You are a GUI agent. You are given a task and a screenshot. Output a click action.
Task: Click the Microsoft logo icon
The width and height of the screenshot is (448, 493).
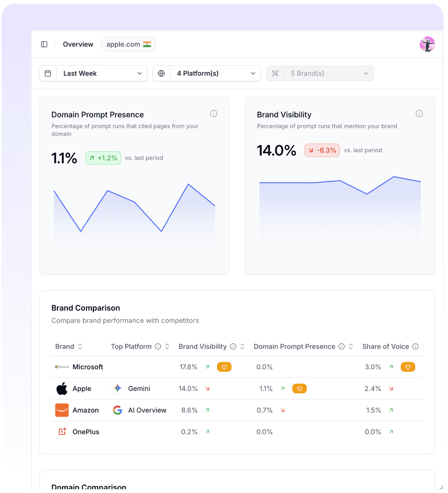point(62,367)
